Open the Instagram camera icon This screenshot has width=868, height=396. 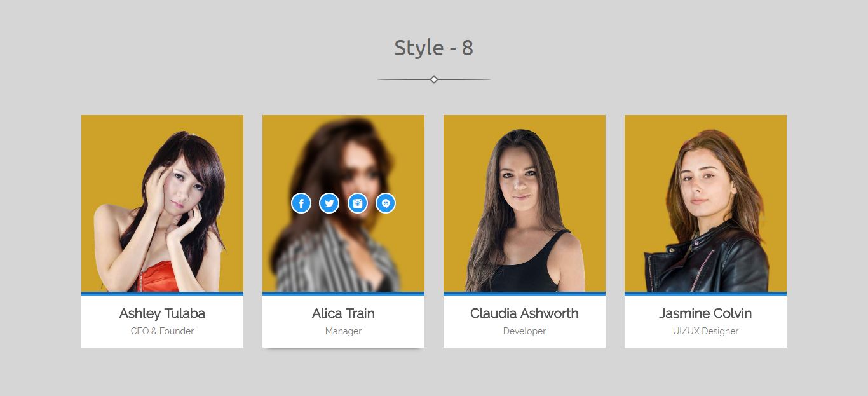tap(358, 203)
